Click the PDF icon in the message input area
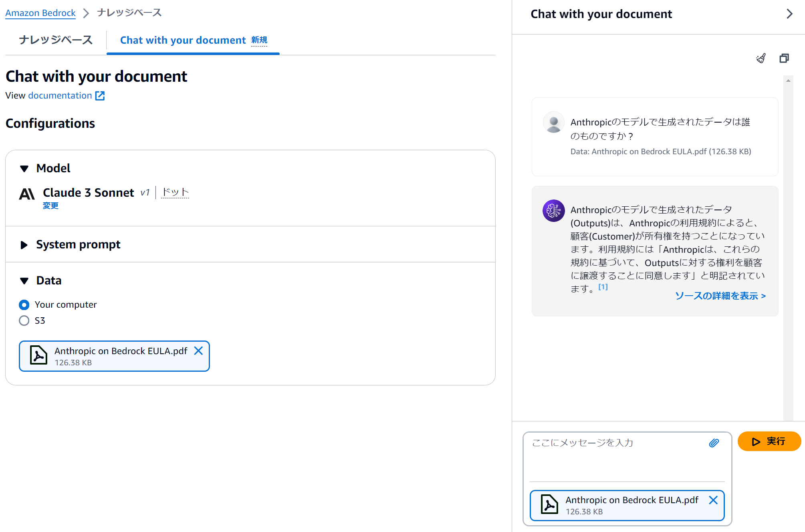The height and width of the screenshot is (532, 805). [x=549, y=505]
